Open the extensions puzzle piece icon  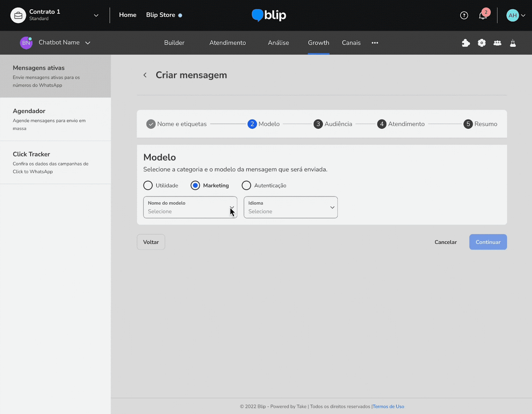pyautogui.click(x=466, y=43)
